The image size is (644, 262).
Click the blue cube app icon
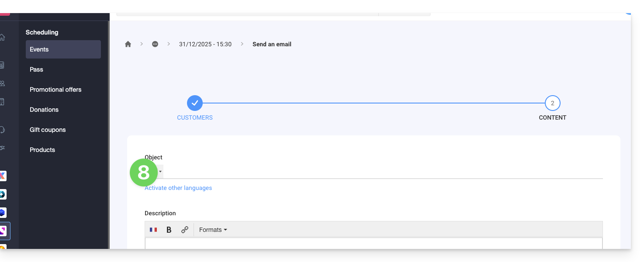click(x=3, y=213)
